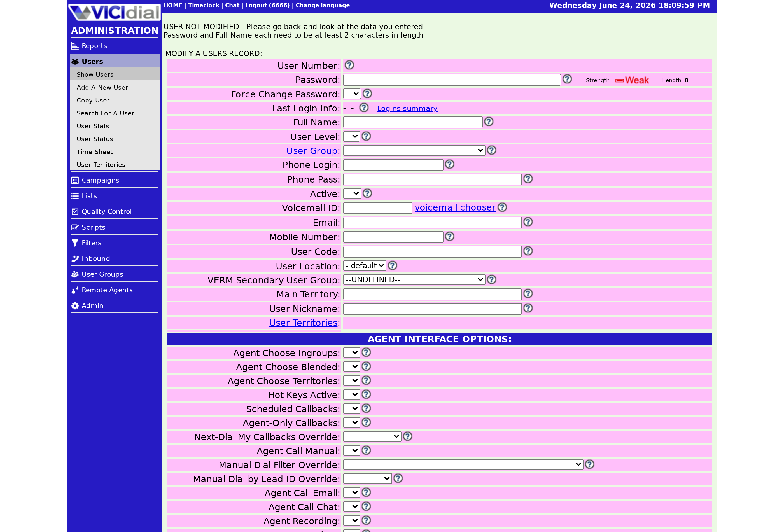The width and height of the screenshot is (784, 532).
Task: Open the User Group select box
Action: 414,150
